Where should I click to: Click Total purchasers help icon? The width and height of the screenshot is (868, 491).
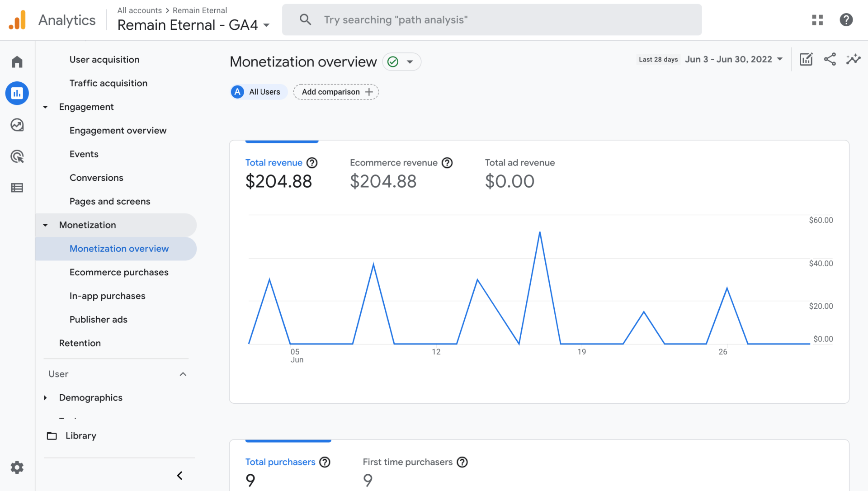(x=325, y=462)
